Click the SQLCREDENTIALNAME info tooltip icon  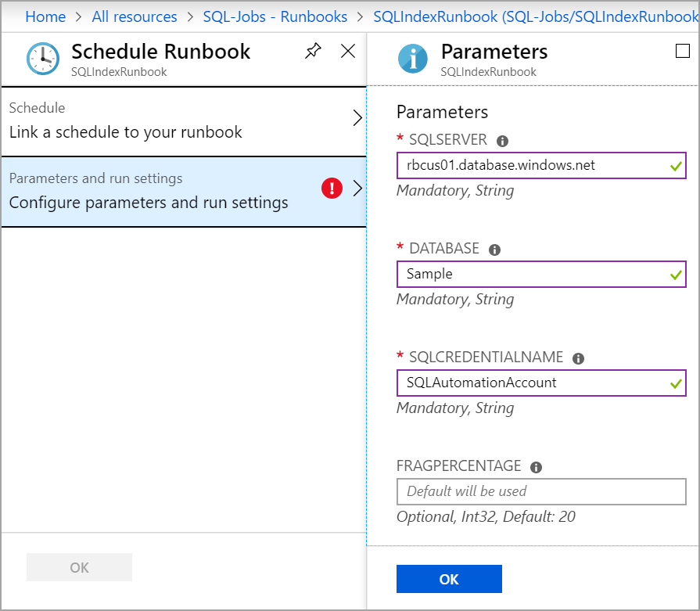578,358
